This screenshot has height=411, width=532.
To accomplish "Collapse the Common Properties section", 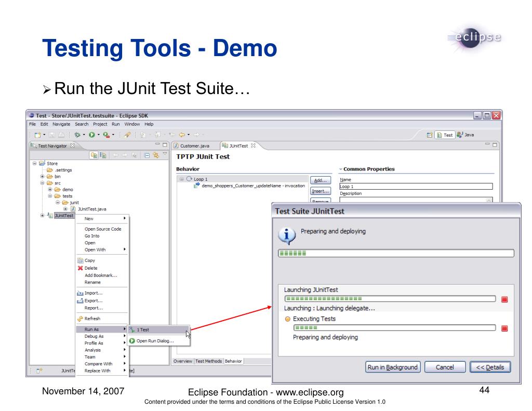I will tap(341, 169).
